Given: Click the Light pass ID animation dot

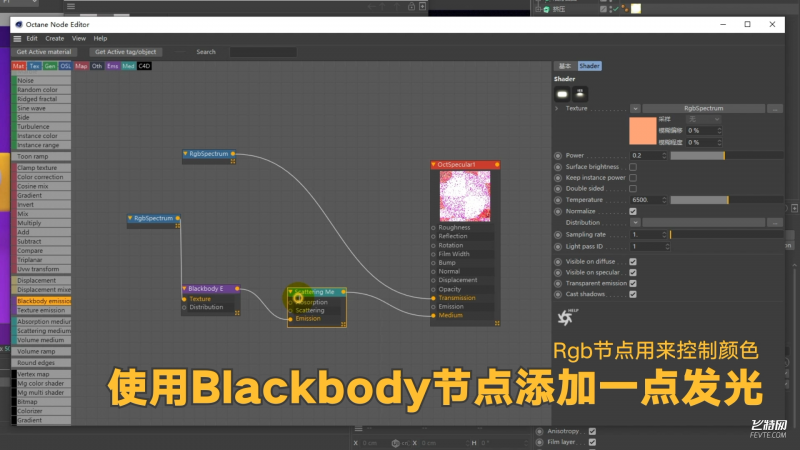Looking at the screenshot, I should (558, 246).
